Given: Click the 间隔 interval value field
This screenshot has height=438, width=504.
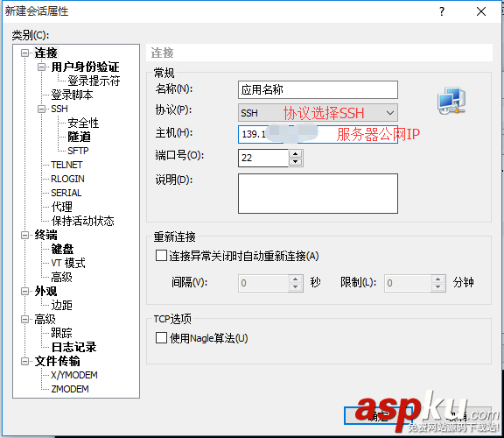Looking at the screenshot, I should (263, 283).
